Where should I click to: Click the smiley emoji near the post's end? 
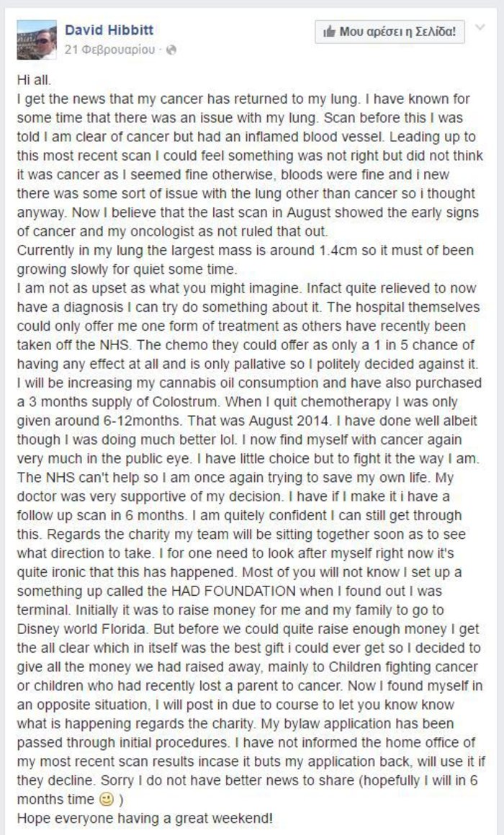click(105, 800)
